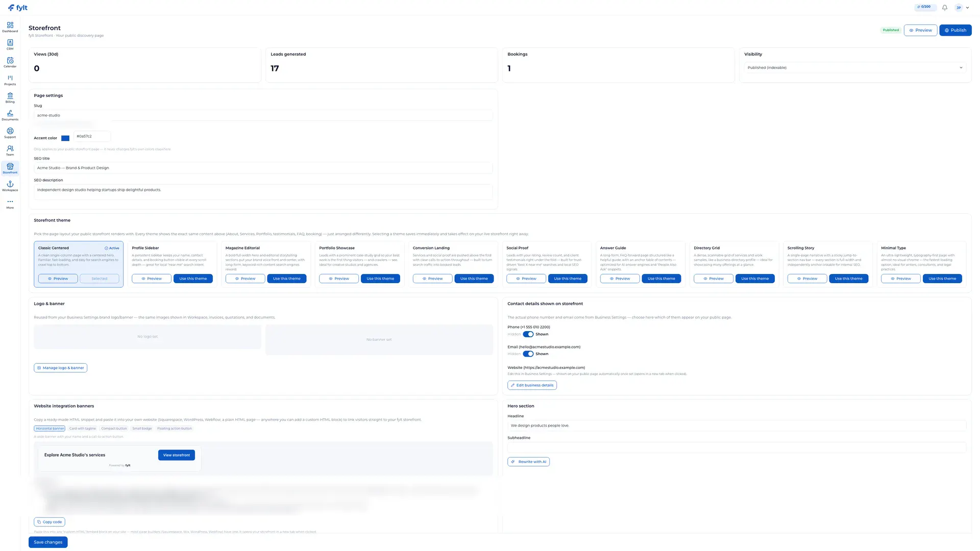Open the Billing sidebar icon
The width and height of the screenshot is (980, 551).
click(10, 98)
